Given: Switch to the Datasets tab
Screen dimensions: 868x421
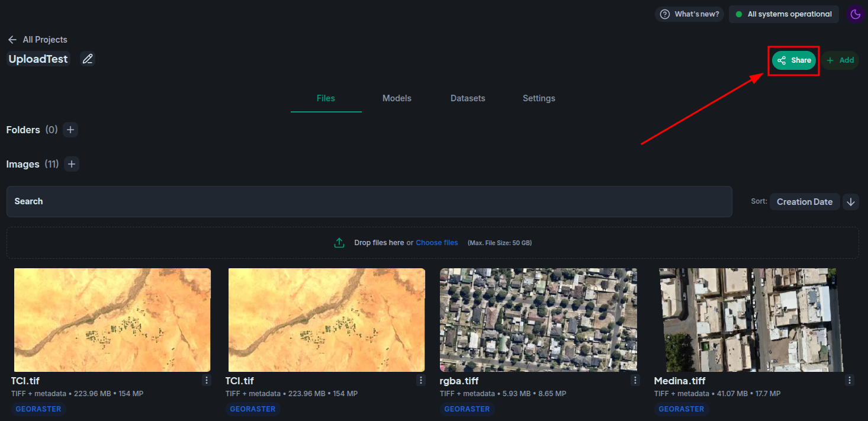Looking at the screenshot, I should tap(468, 98).
